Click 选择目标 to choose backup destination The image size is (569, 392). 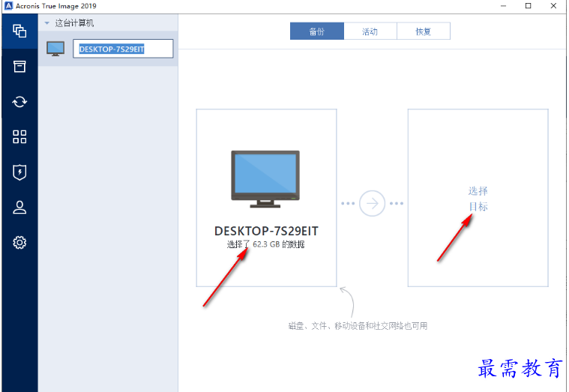pyautogui.click(x=478, y=199)
